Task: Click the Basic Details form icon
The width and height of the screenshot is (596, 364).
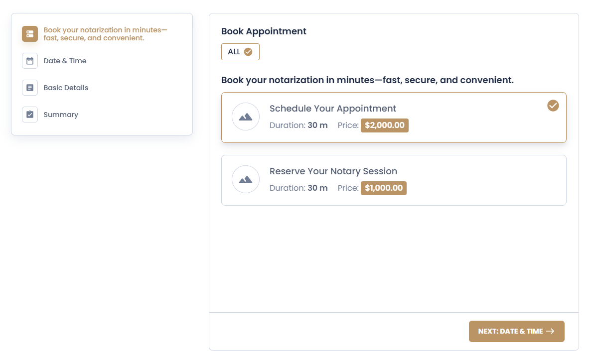Action: coord(30,88)
